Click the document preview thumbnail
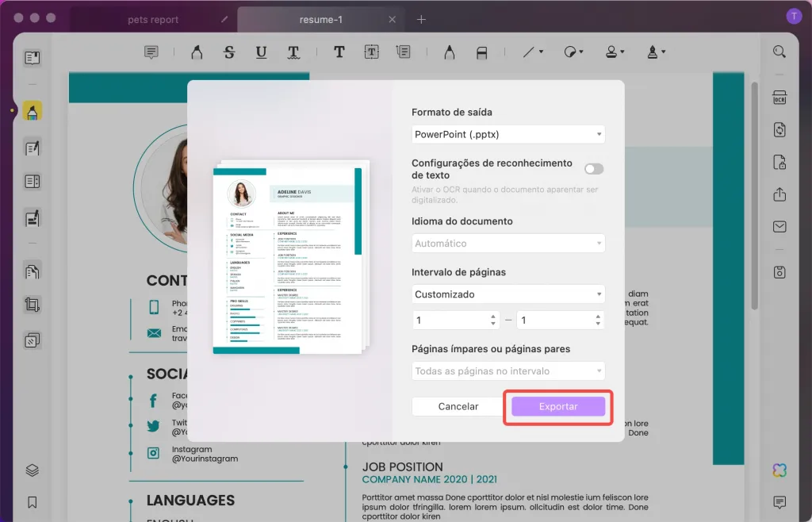Screen dimensions: 812x522 coord(291,258)
